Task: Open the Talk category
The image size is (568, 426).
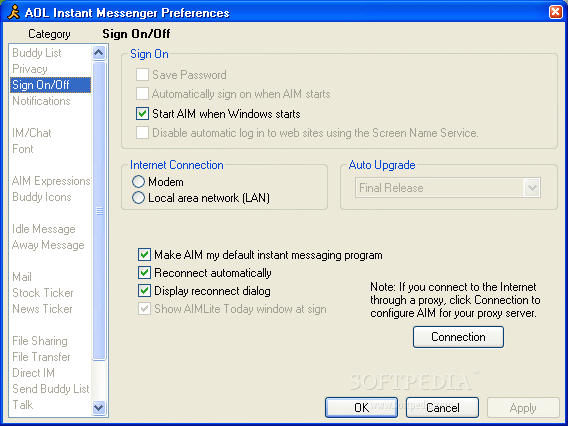Action: tap(22, 405)
